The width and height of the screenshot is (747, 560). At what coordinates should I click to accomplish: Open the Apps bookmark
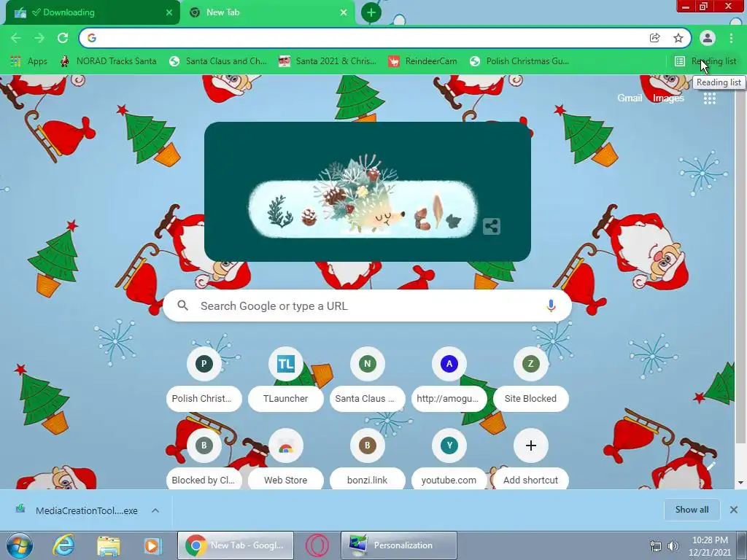(x=29, y=61)
